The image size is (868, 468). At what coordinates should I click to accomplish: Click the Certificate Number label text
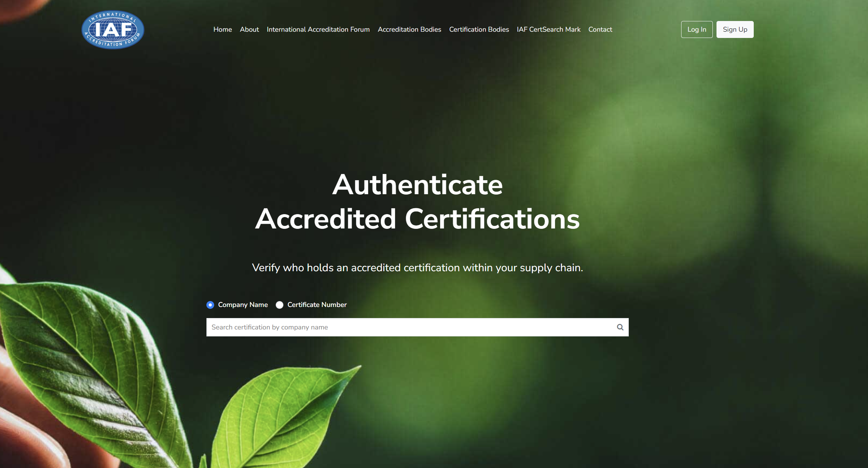317,305
